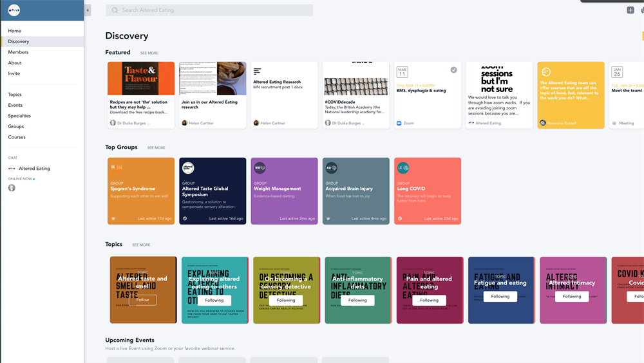Click Zoom icon on BMS dysphagia event
This screenshot has height=363, width=644.
click(399, 123)
